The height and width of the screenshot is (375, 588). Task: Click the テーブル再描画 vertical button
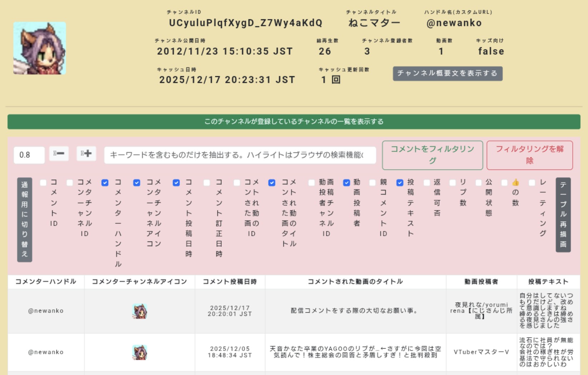coord(563,215)
